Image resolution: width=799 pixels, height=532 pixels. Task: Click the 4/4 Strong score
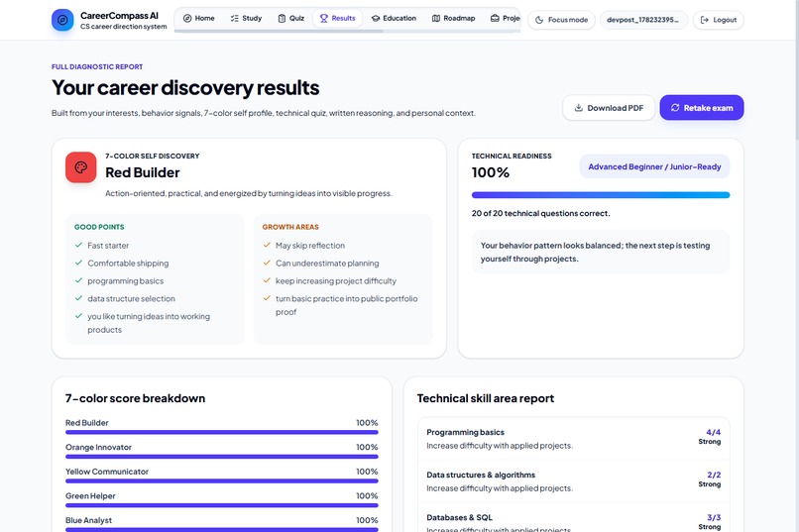[x=710, y=437]
